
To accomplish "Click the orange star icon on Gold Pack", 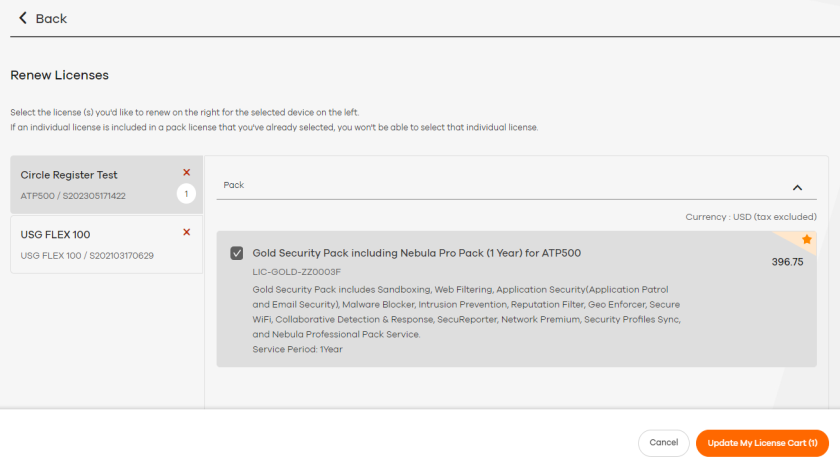I will click(807, 239).
